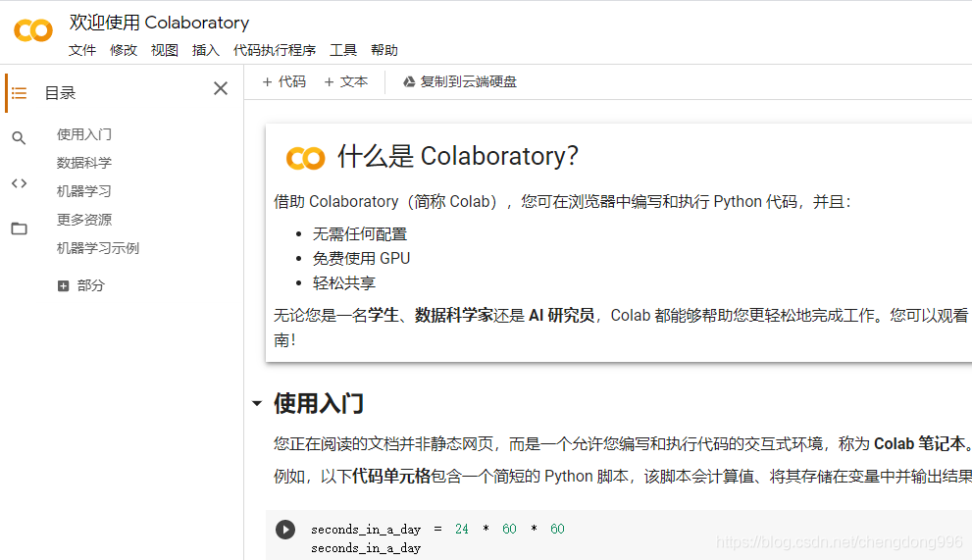Go to 更多资源 in contents
Image resolution: width=972 pixels, height=560 pixels.
click(84, 220)
